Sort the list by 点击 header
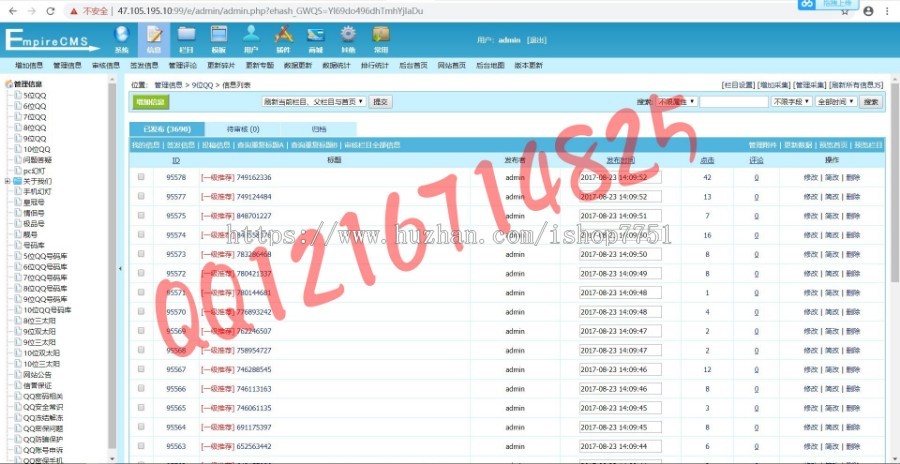Image resolution: width=900 pixels, height=464 pixels. click(707, 161)
